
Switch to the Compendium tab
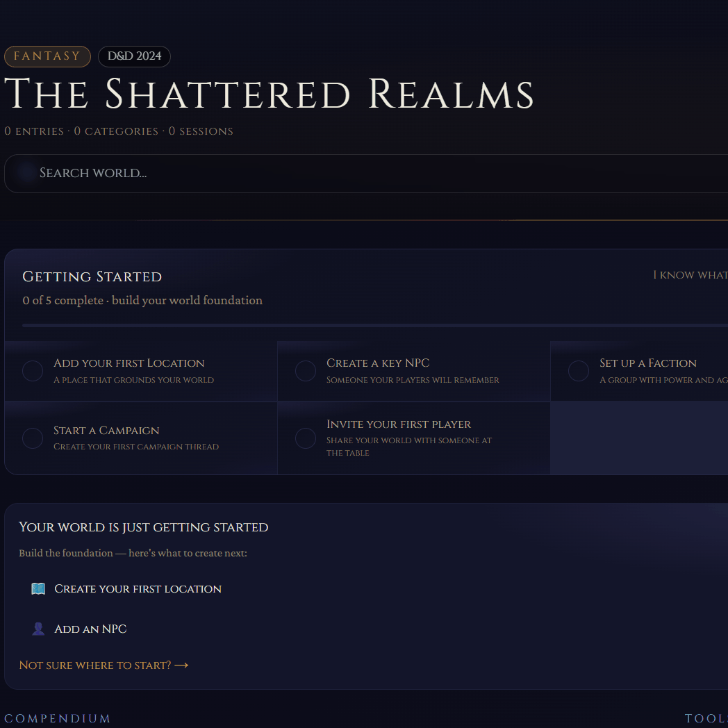pos(58,718)
